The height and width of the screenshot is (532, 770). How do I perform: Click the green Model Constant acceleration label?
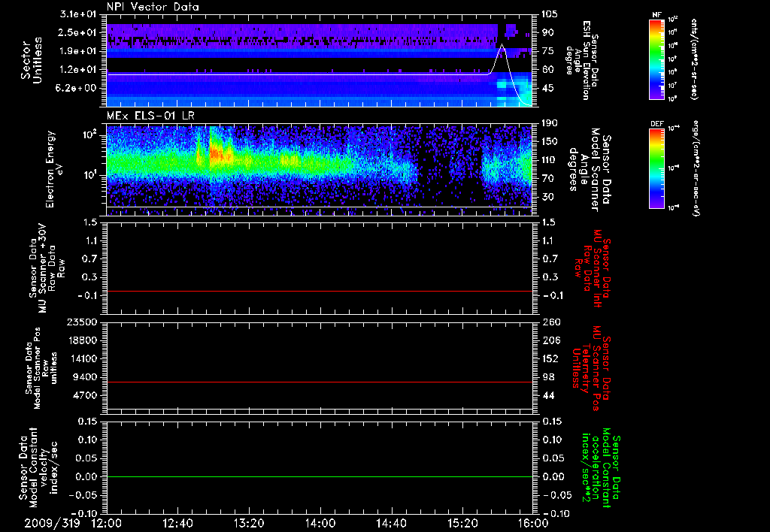600,469
